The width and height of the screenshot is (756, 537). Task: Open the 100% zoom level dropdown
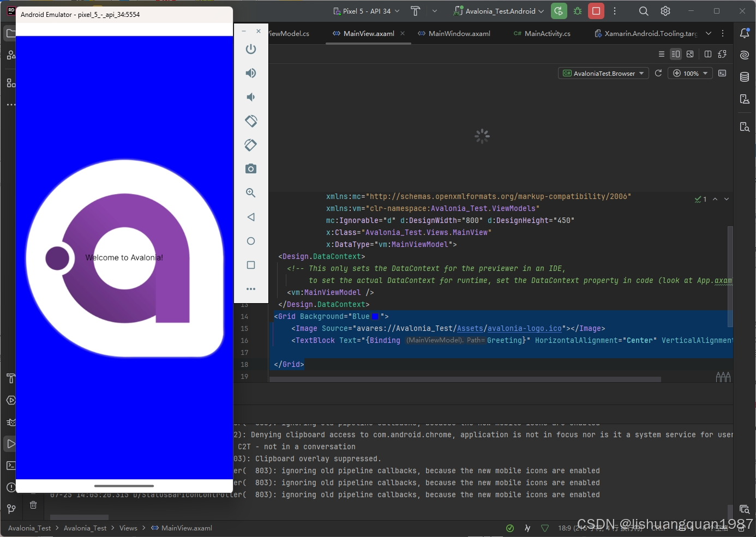691,73
